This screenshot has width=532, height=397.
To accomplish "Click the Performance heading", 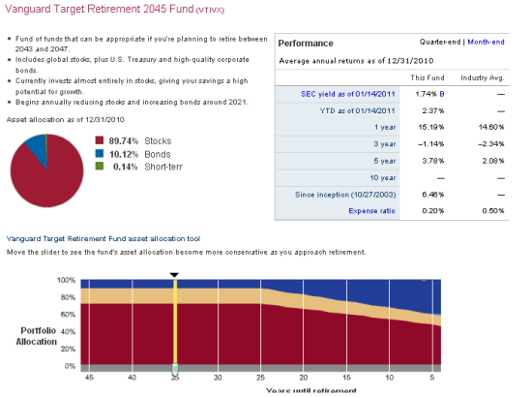I will click(306, 44).
